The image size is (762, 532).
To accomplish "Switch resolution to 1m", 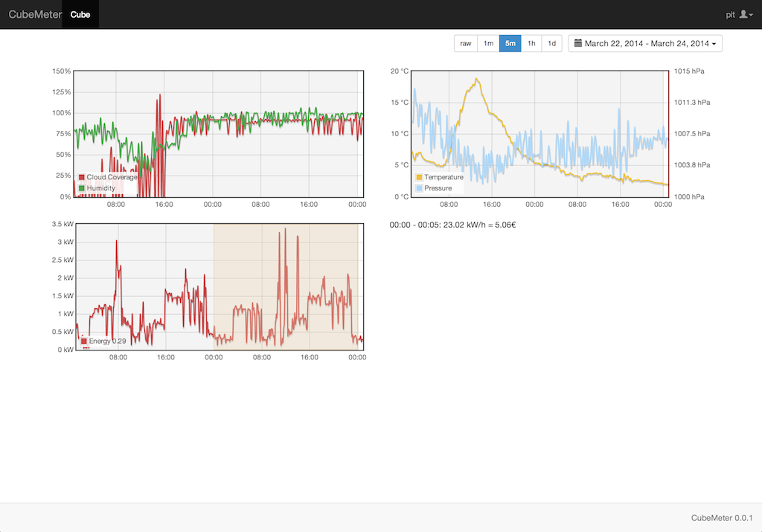I will click(x=488, y=43).
